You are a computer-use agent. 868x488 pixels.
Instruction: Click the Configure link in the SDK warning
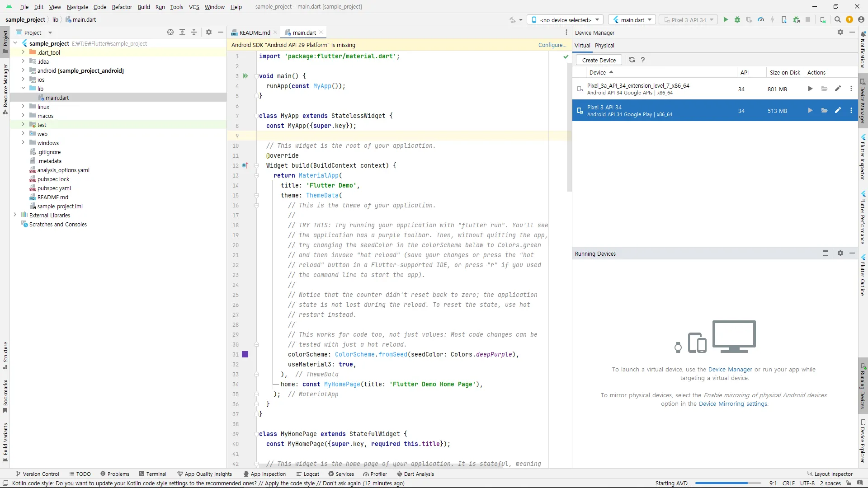(552, 45)
